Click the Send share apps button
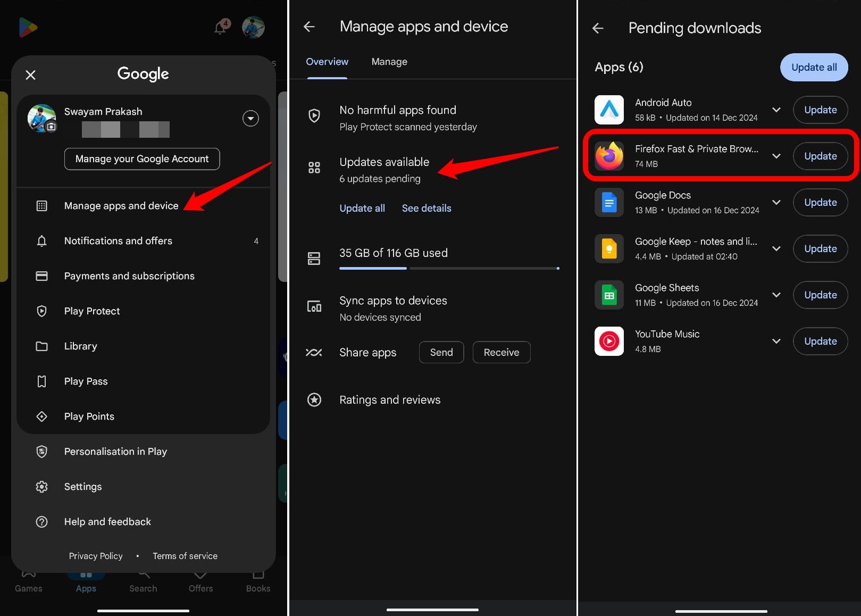Viewport: 861px width, 616px height. pos(441,352)
